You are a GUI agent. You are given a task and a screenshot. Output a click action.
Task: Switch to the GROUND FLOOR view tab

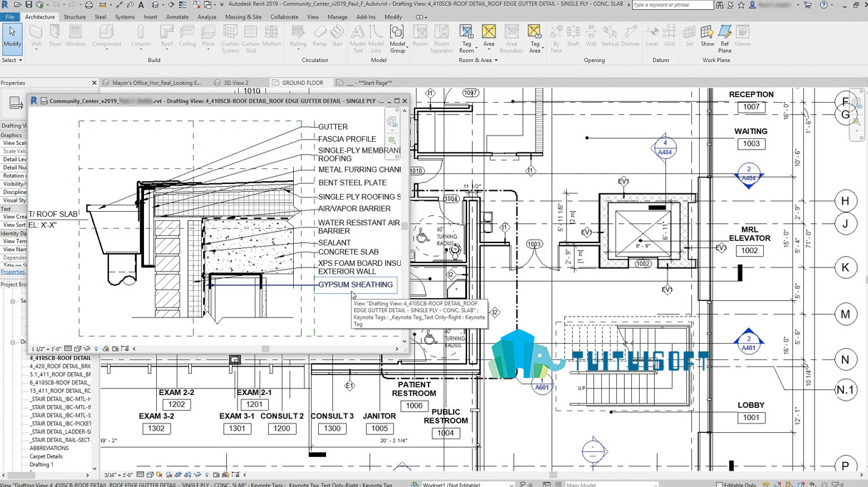302,83
